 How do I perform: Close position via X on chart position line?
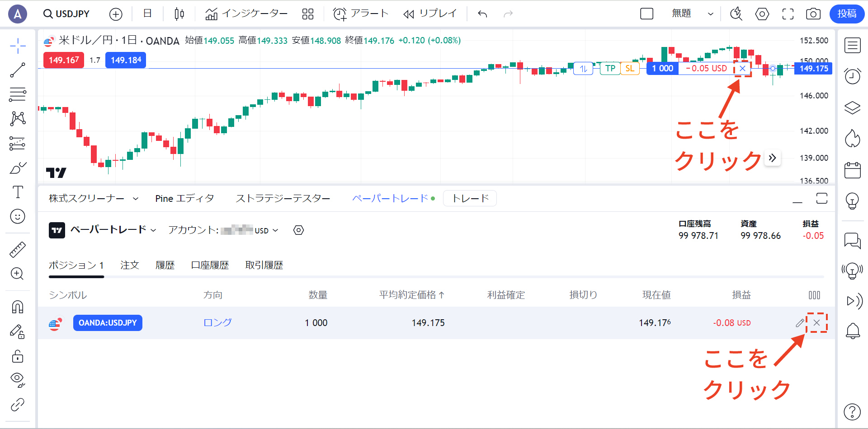pos(742,69)
